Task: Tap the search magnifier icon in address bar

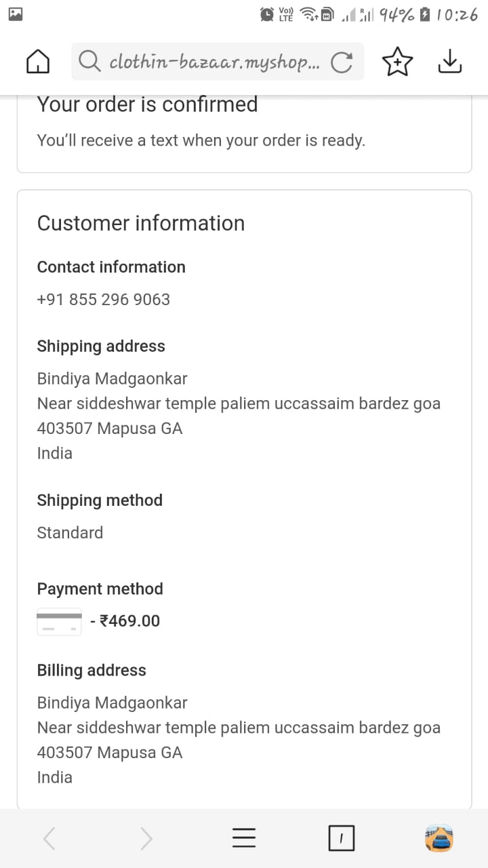Action: point(89,62)
